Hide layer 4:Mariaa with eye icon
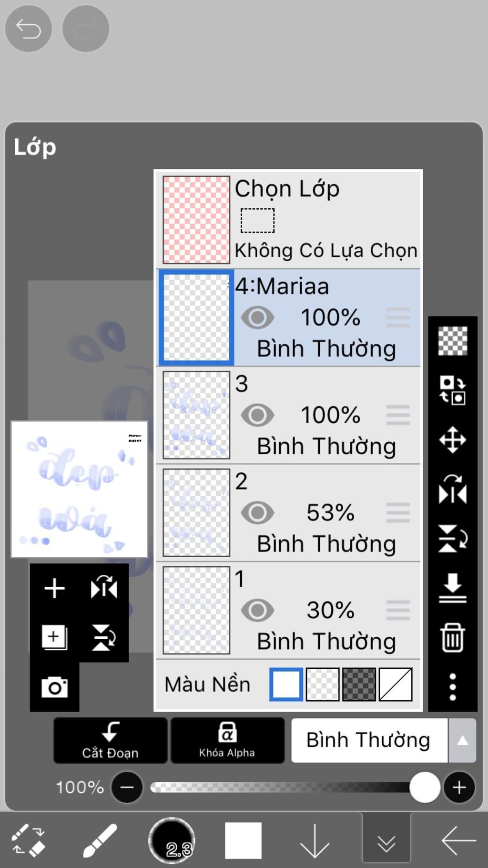 pos(257,317)
